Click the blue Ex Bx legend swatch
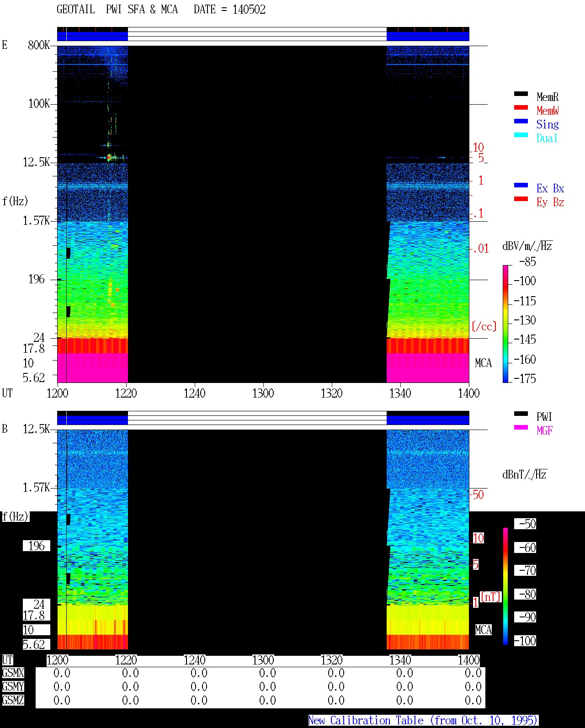 pos(521,185)
